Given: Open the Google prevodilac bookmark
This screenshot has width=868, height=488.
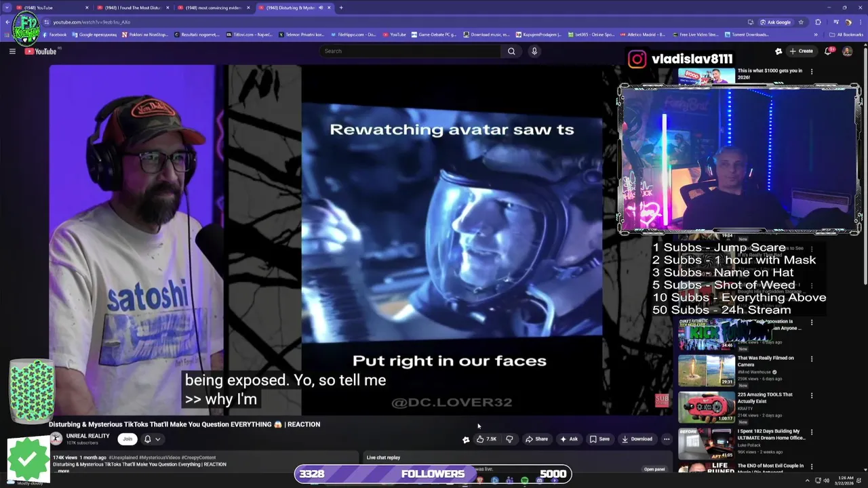Looking at the screenshot, I should (94, 35).
